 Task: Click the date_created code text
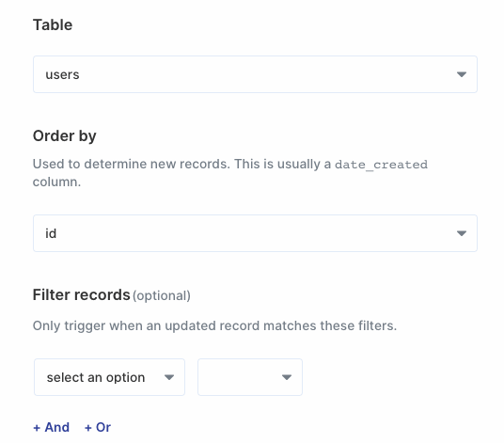pyautogui.click(x=381, y=165)
